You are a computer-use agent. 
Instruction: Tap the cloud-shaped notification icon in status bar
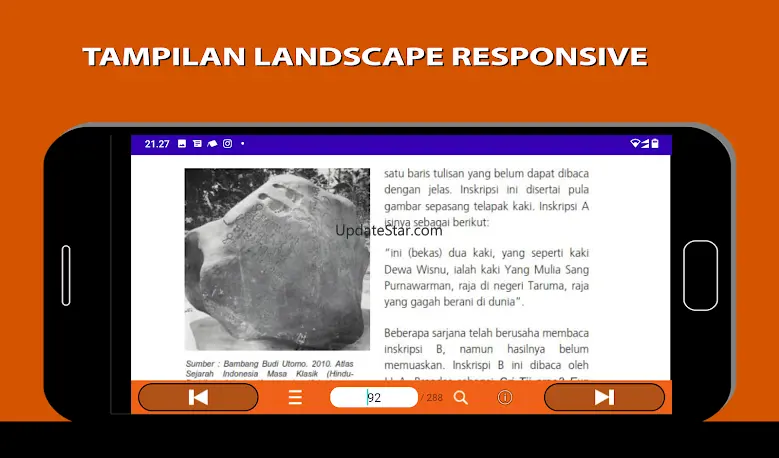(x=212, y=144)
